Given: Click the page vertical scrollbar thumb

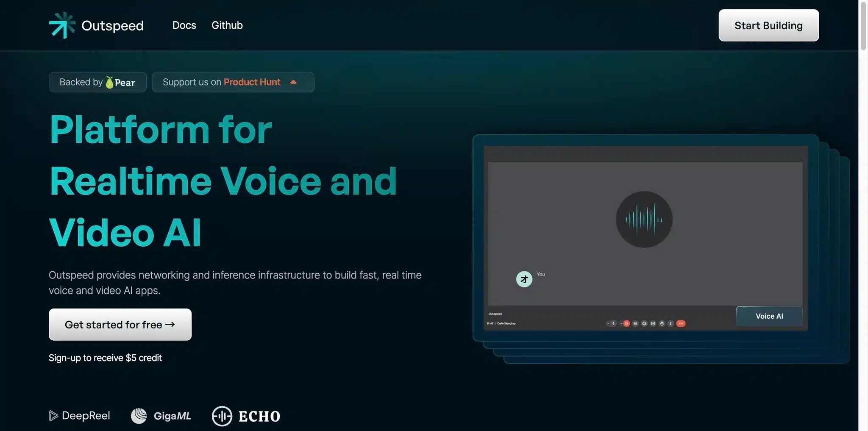Looking at the screenshot, I should point(863,25).
